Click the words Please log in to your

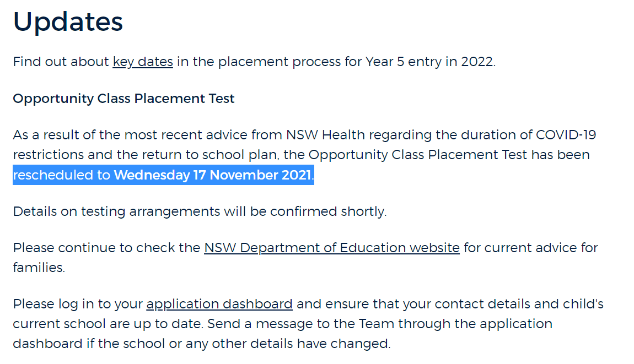click(x=78, y=304)
